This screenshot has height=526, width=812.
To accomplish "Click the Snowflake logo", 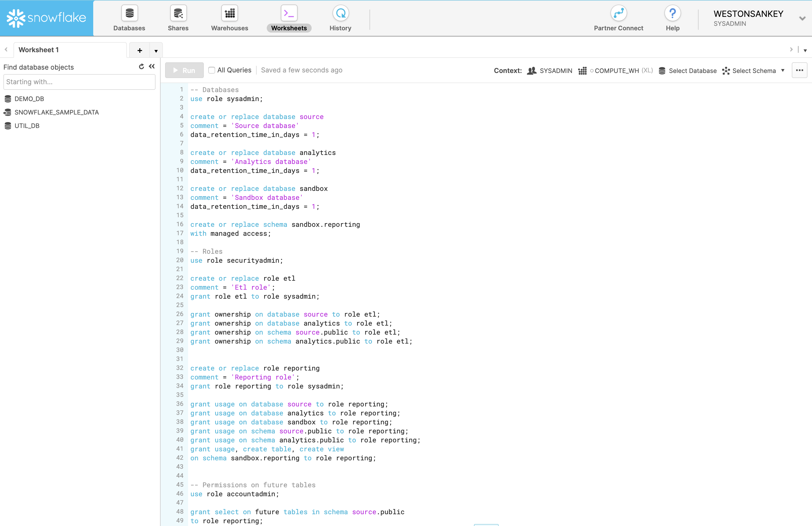I will (x=46, y=18).
